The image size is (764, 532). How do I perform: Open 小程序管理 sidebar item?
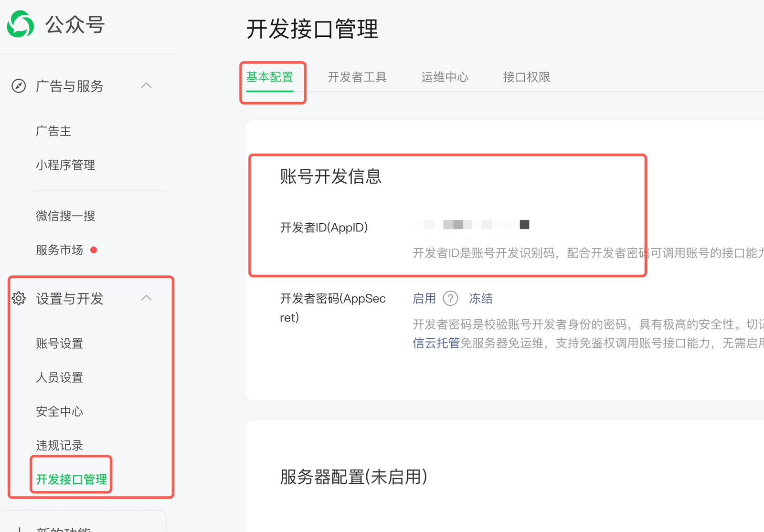pos(65,165)
